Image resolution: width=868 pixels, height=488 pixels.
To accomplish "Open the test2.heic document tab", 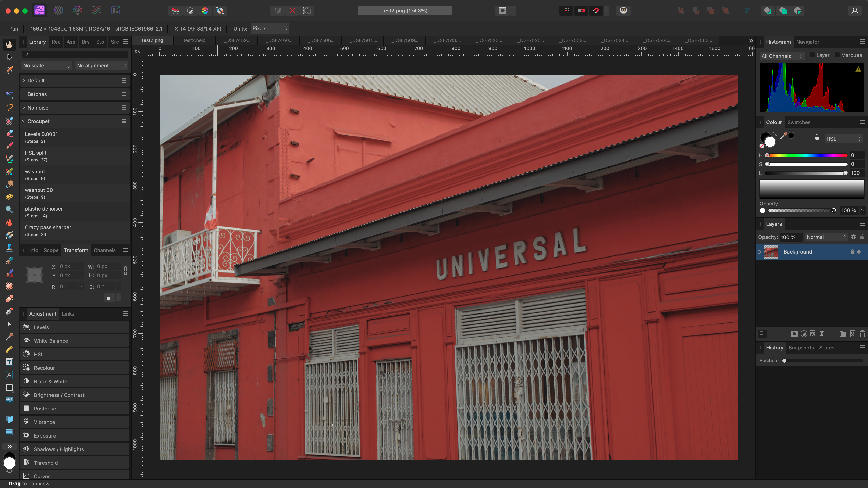I will pyautogui.click(x=194, y=40).
